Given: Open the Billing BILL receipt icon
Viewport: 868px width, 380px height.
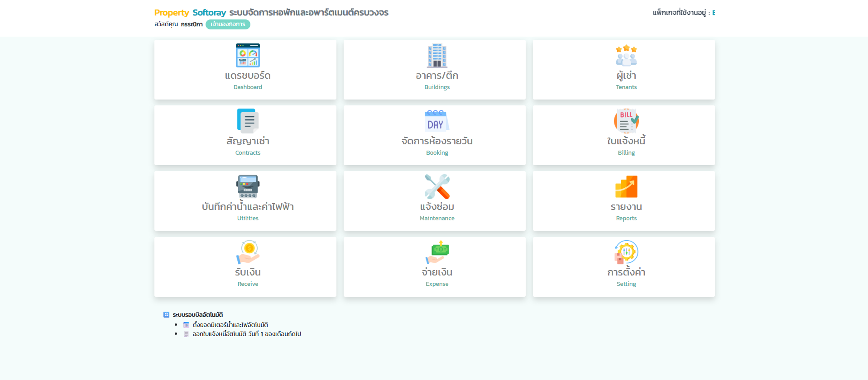Looking at the screenshot, I should pyautogui.click(x=626, y=121).
